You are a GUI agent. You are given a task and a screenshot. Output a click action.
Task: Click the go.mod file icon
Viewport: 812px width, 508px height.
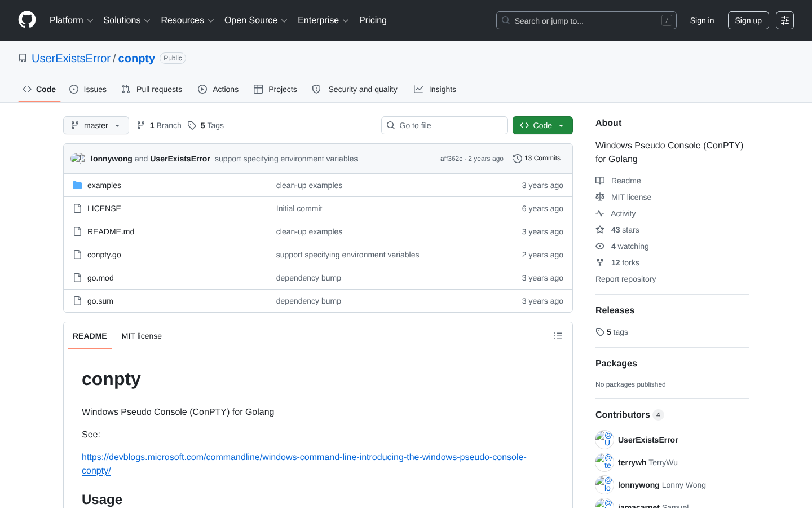point(77,278)
